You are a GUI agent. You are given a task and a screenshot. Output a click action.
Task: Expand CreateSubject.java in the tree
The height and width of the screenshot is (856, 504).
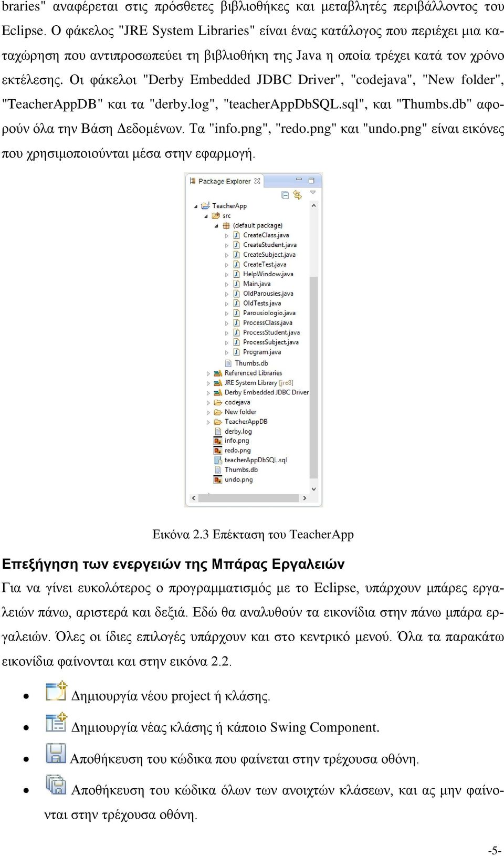[x=227, y=255]
